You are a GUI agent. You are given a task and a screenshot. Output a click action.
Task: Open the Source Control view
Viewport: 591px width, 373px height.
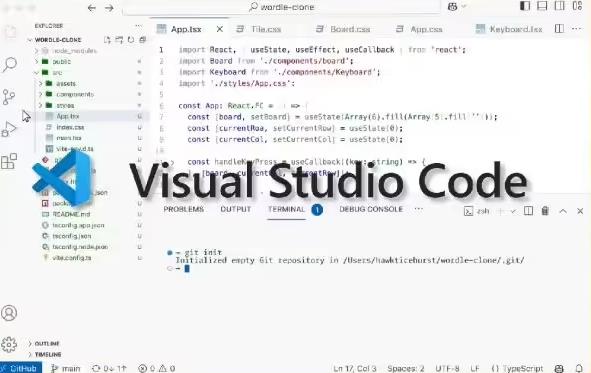9,97
